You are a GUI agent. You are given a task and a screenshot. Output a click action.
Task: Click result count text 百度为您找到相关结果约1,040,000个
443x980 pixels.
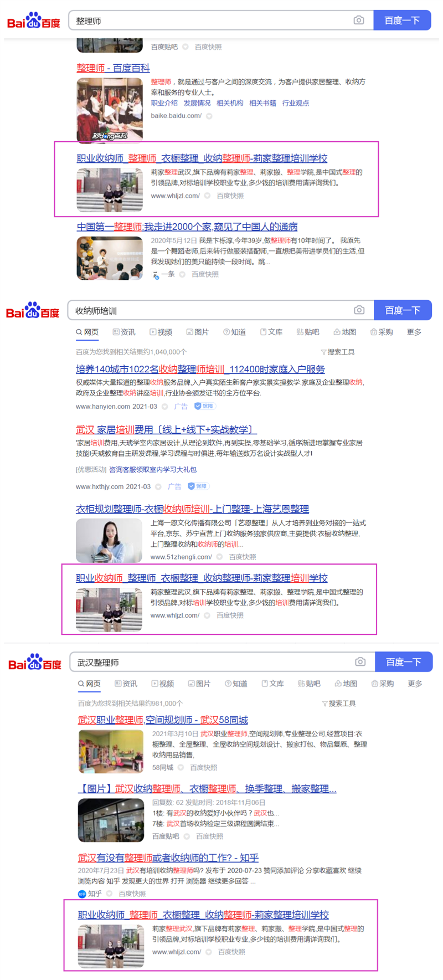pos(131,352)
